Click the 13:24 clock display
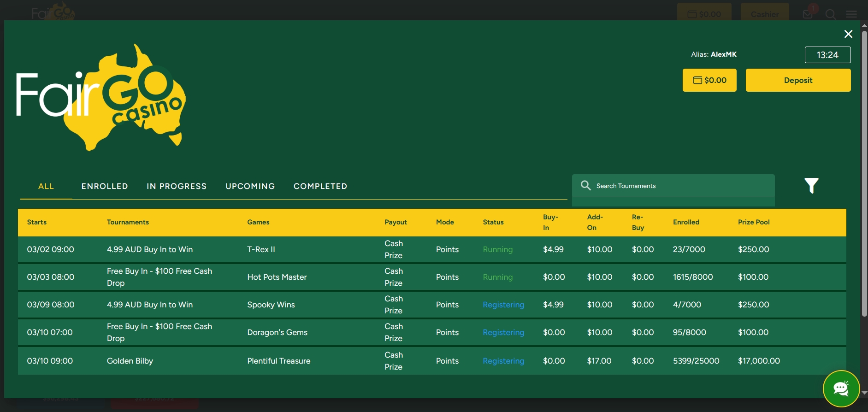Viewport: 868px width, 412px height. 828,55
